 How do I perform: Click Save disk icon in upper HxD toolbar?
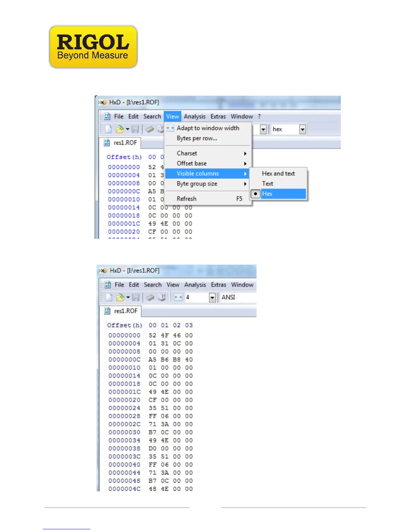(x=135, y=129)
